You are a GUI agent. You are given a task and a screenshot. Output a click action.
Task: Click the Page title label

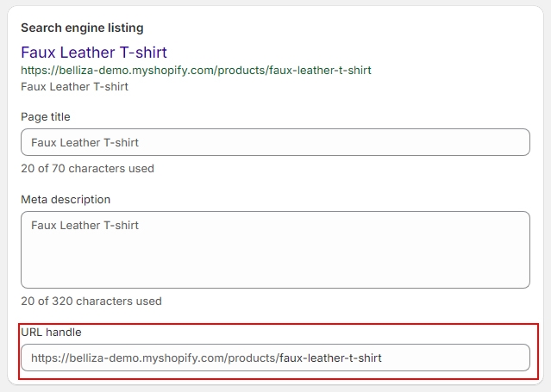pyautogui.click(x=46, y=116)
